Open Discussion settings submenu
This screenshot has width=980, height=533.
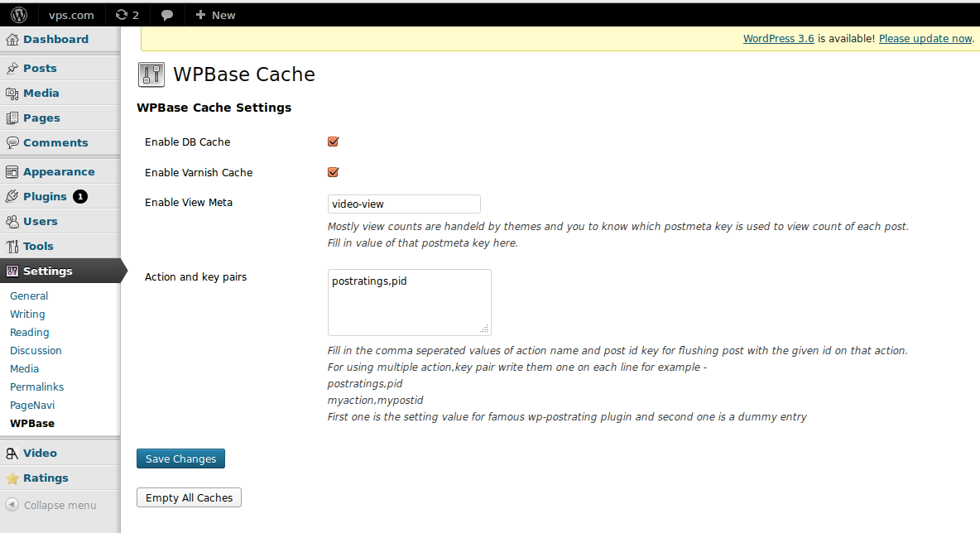pos(36,351)
